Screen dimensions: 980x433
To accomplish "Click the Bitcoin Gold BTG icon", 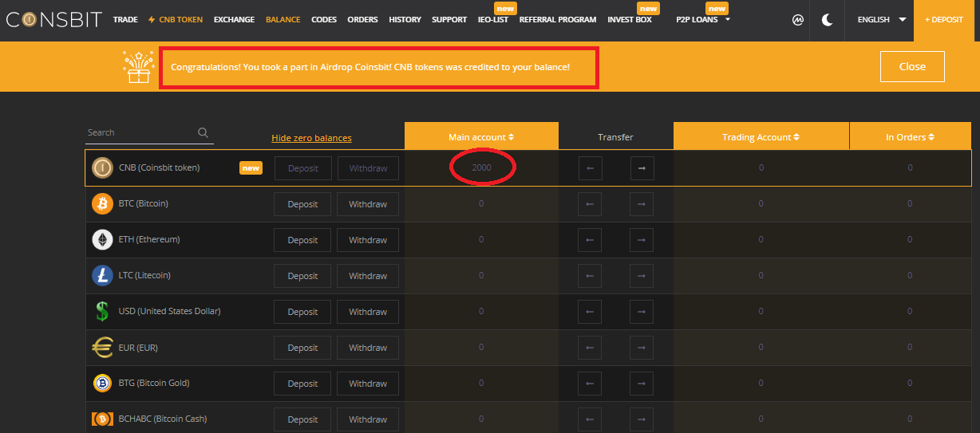I will 102,383.
